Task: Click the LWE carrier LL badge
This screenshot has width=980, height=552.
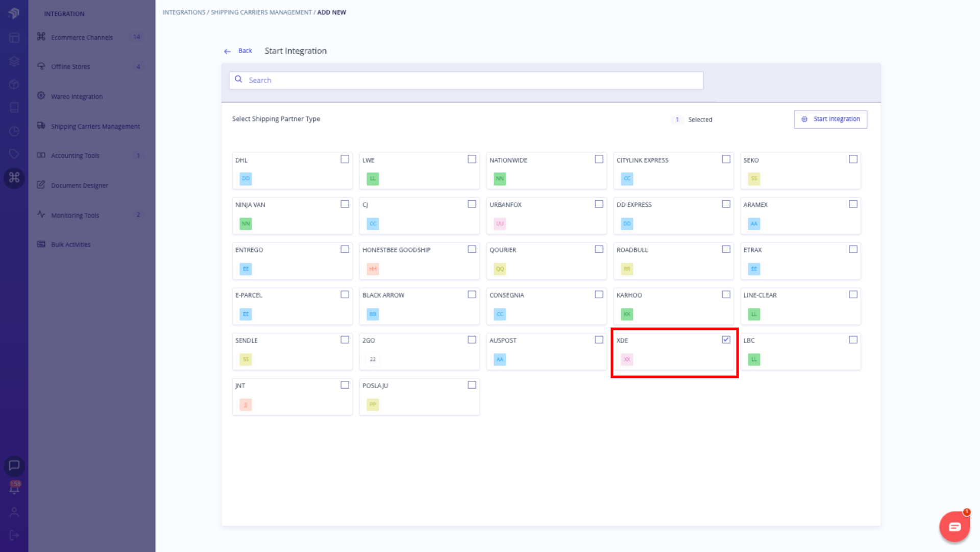Action: 373,179
